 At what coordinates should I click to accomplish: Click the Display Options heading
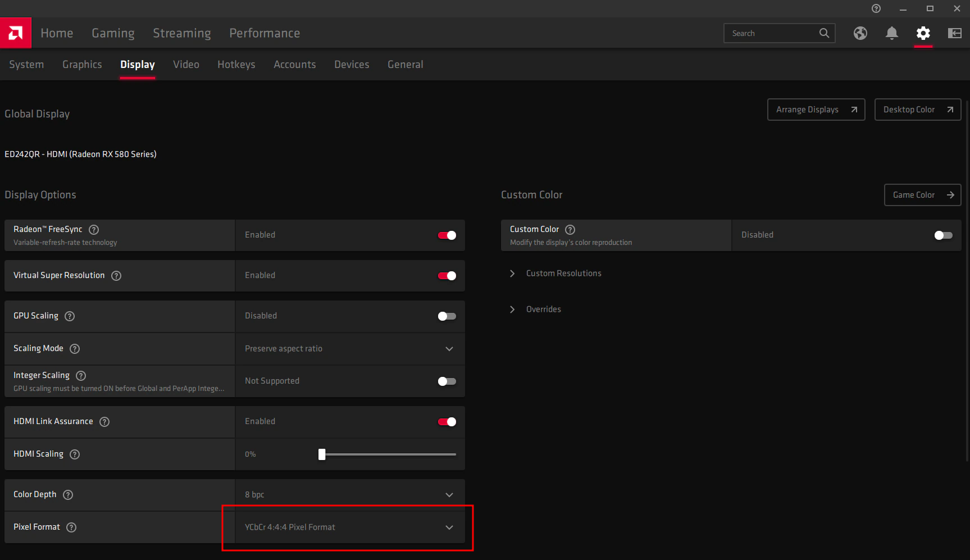click(40, 195)
